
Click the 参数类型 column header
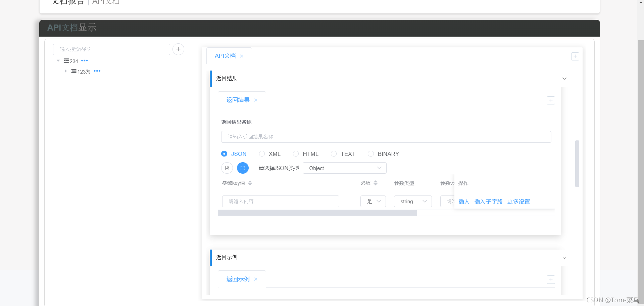click(404, 183)
